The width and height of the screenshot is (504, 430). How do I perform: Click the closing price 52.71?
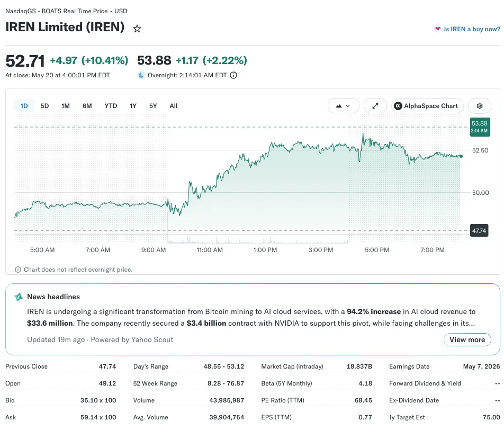coord(25,61)
